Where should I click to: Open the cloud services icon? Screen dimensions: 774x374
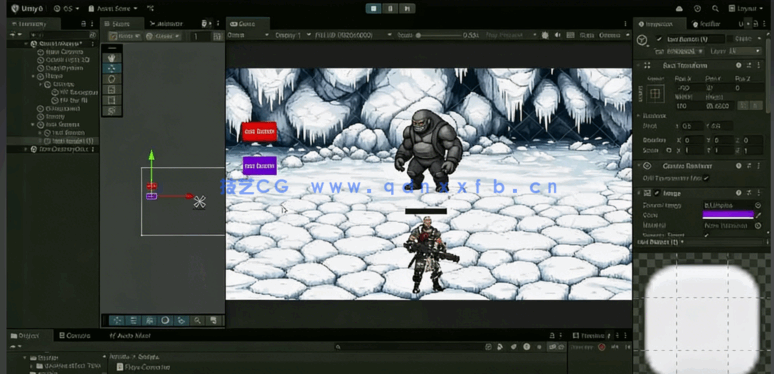click(x=679, y=8)
